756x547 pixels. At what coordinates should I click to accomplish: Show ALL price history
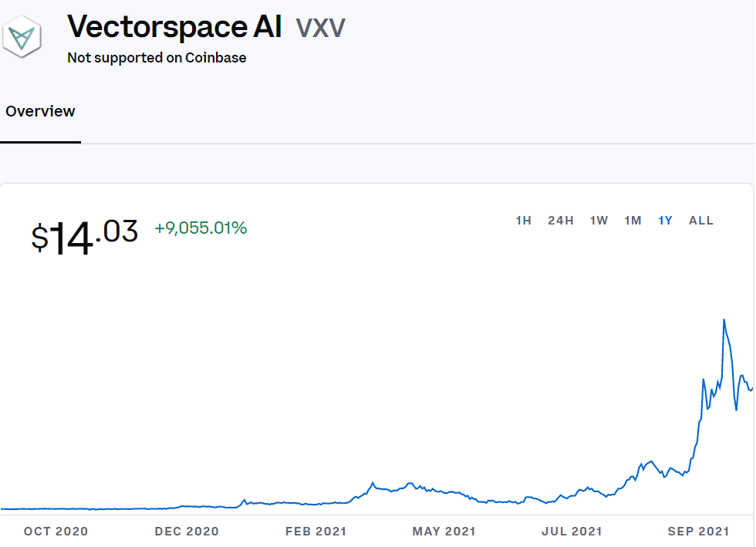[x=701, y=221]
